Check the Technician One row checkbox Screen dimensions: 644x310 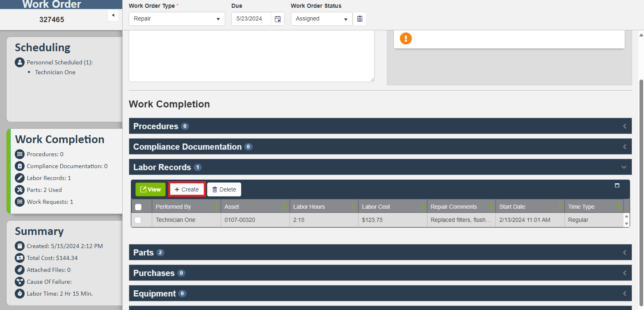tap(138, 220)
